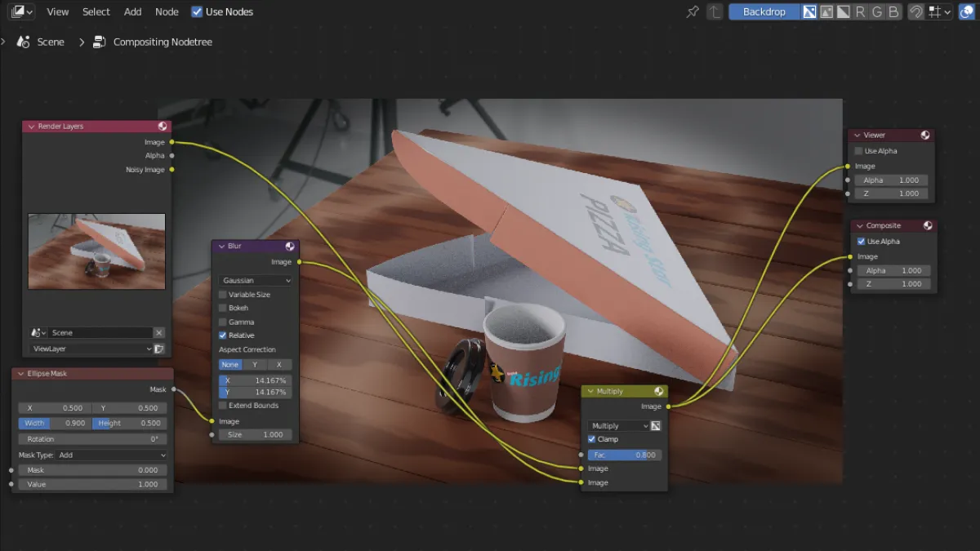This screenshot has height=551, width=980.
Task: Disable the Clamp checkbox
Action: pyautogui.click(x=592, y=439)
